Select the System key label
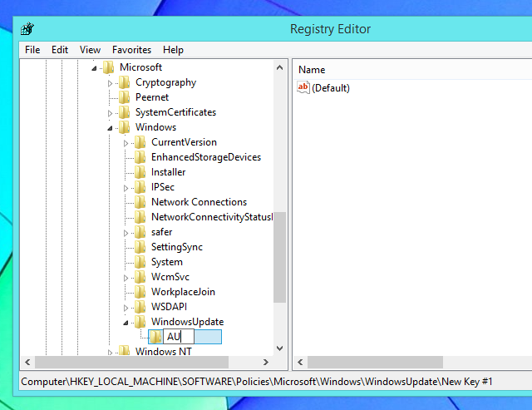Screen dimensions: 532x410 click(166, 262)
